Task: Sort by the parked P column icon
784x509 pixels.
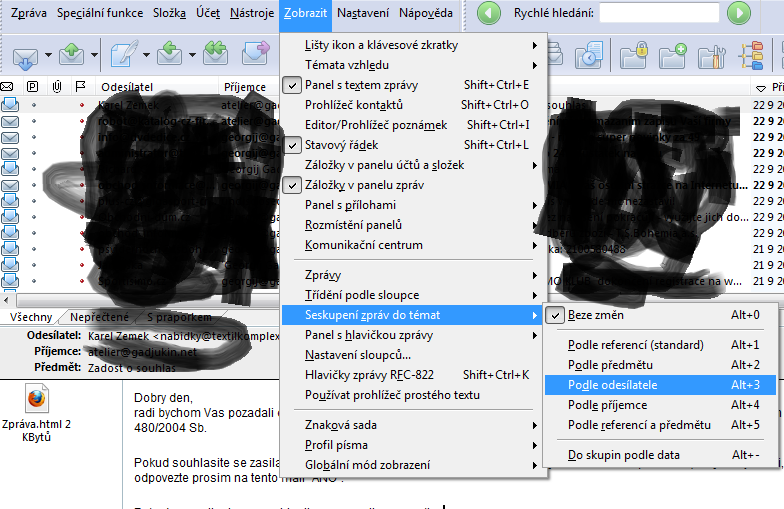Action: click(x=32, y=87)
